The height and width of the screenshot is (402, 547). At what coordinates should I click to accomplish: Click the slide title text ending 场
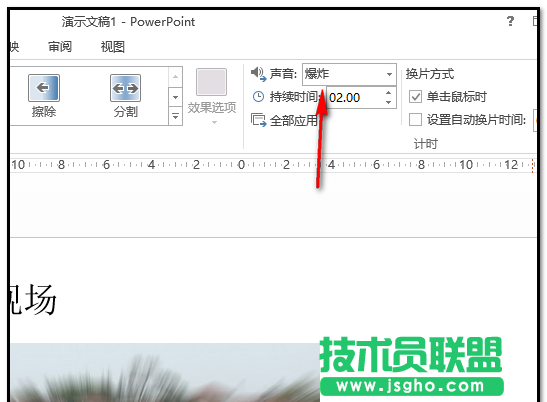tap(33, 299)
